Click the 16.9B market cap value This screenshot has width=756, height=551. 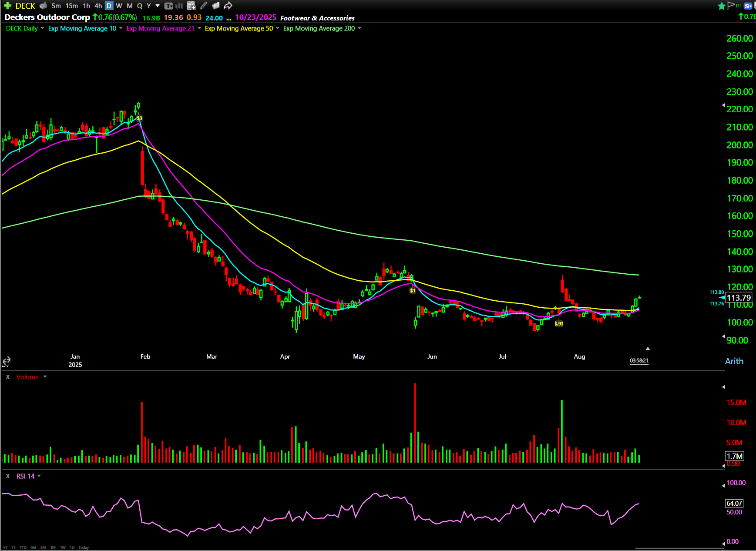(x=151, y=18)
